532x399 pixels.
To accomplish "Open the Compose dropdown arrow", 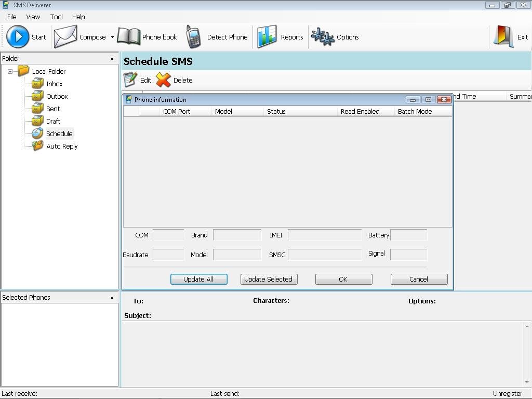I will click(112, 37).
